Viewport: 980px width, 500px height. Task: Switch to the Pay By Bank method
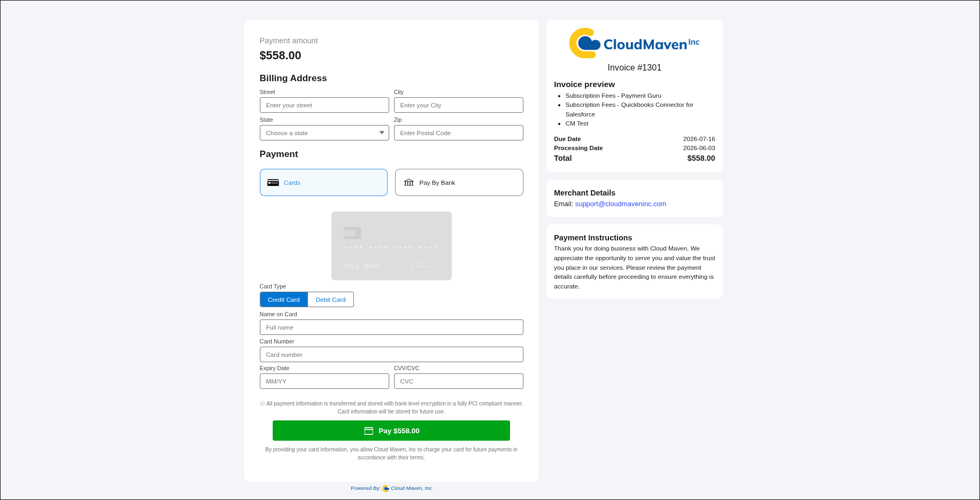pyautogui.click(x=459, y=183)
